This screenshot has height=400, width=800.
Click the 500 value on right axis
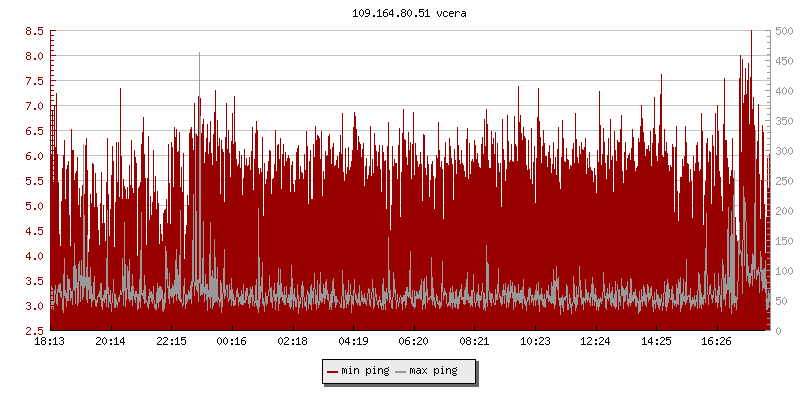click(785, 31)
